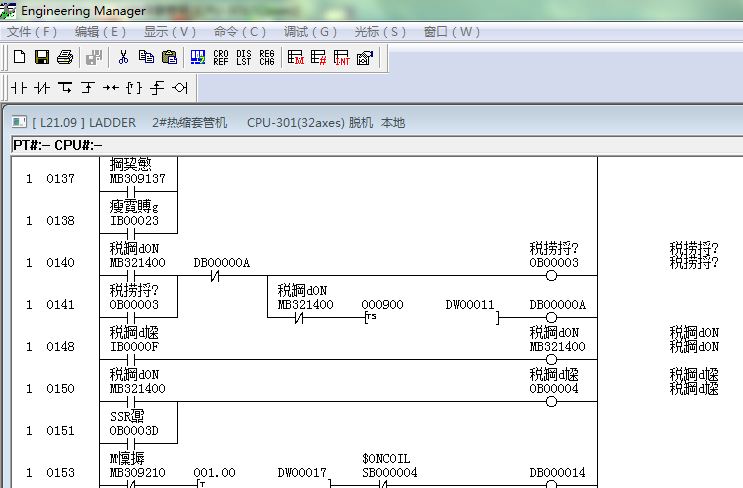Open the 编辑(E) menu
The image size is (743, 488).
[100, 32]
